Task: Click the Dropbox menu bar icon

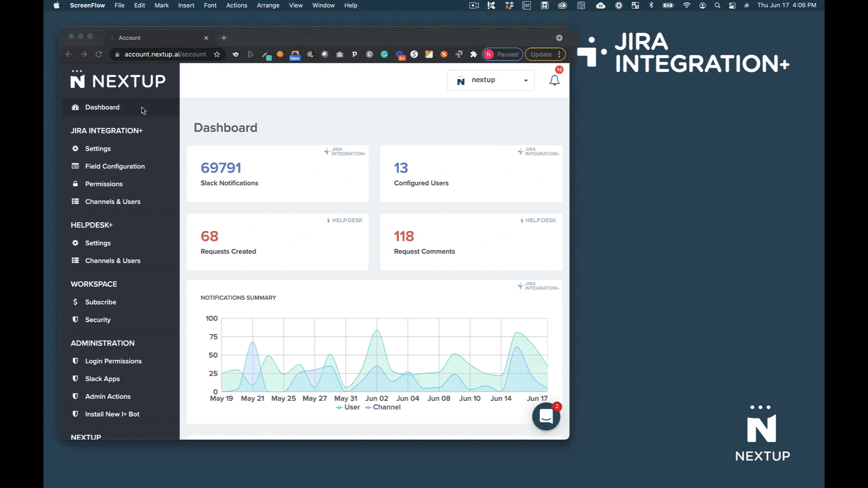Action: [x=509, y=5]
